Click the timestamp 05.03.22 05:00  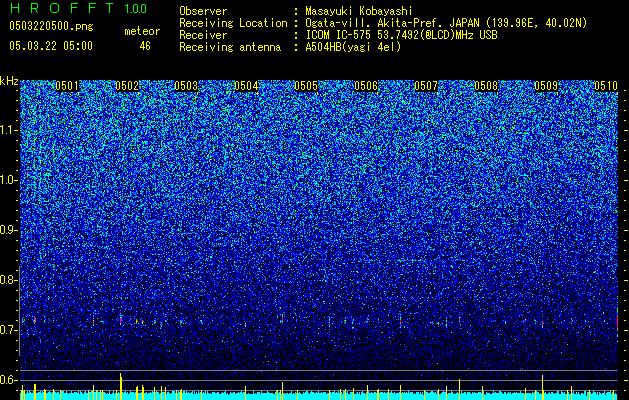(51, 46)
